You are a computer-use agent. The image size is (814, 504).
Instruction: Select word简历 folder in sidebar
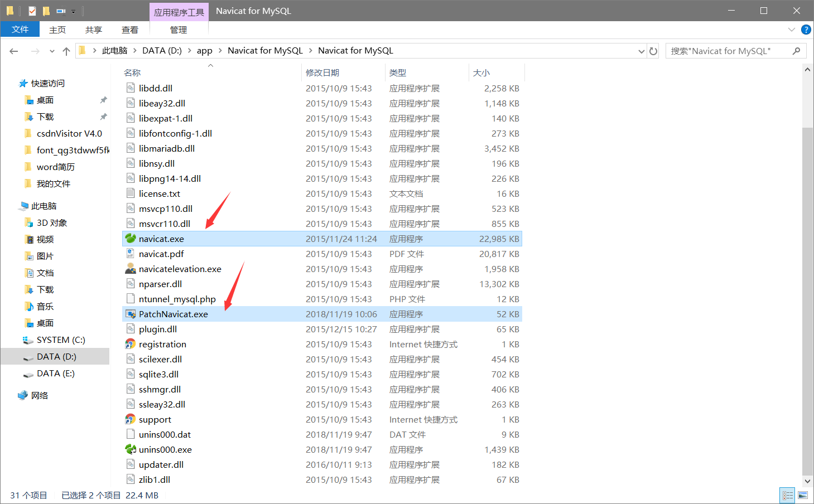pos(55,167)
